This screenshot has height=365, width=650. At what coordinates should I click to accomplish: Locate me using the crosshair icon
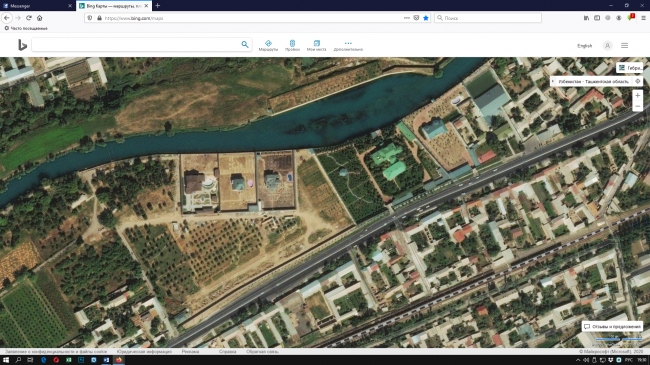[x=638, y=81]
